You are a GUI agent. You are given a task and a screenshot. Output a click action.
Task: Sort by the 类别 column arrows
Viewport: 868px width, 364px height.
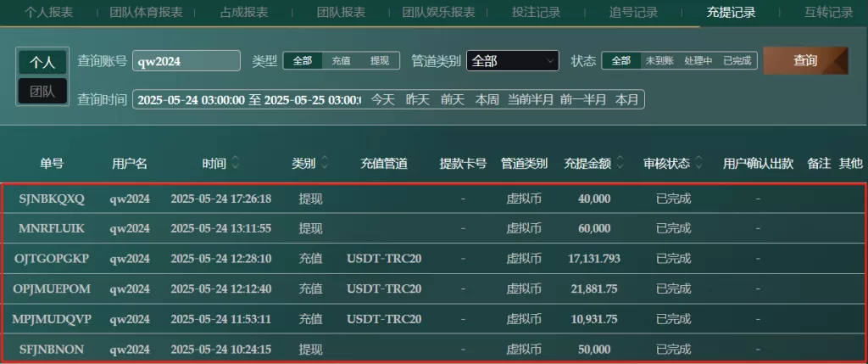(x=325, y=164)
